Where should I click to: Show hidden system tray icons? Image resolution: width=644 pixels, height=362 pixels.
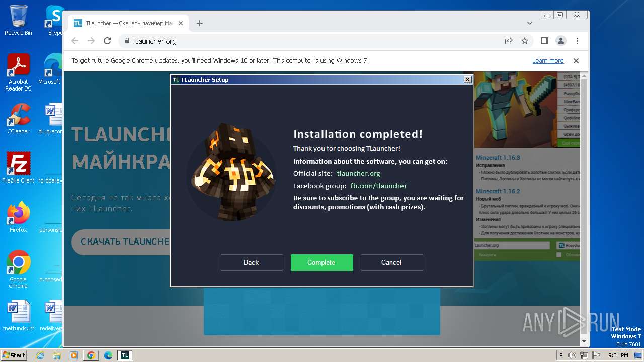(561, 355)
